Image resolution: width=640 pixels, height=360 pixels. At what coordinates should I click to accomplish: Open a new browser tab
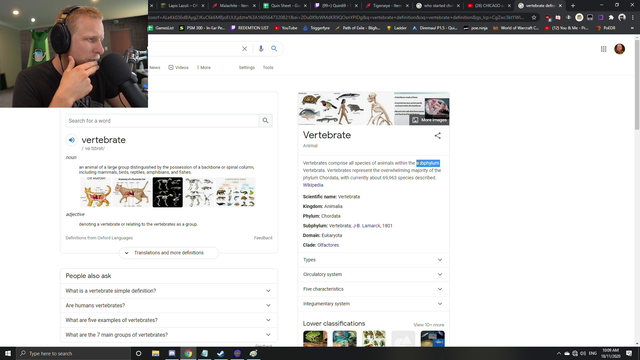point(573,6)
